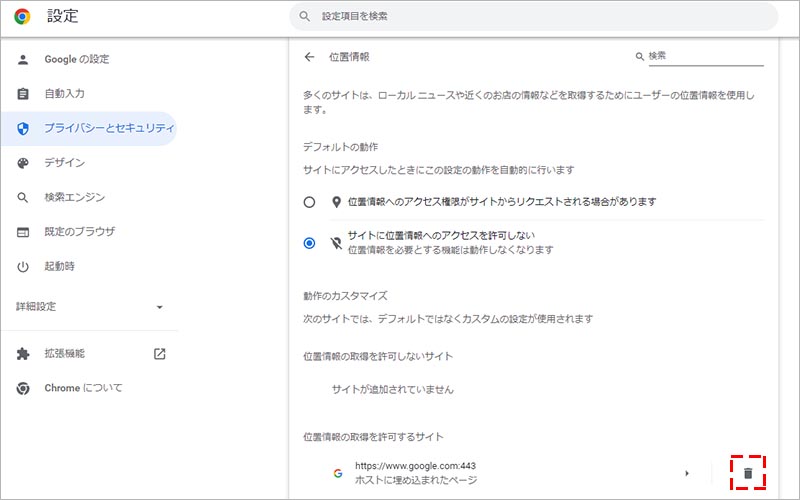Expand details arrow for https://www.google.com:443

tap(686, 473)
